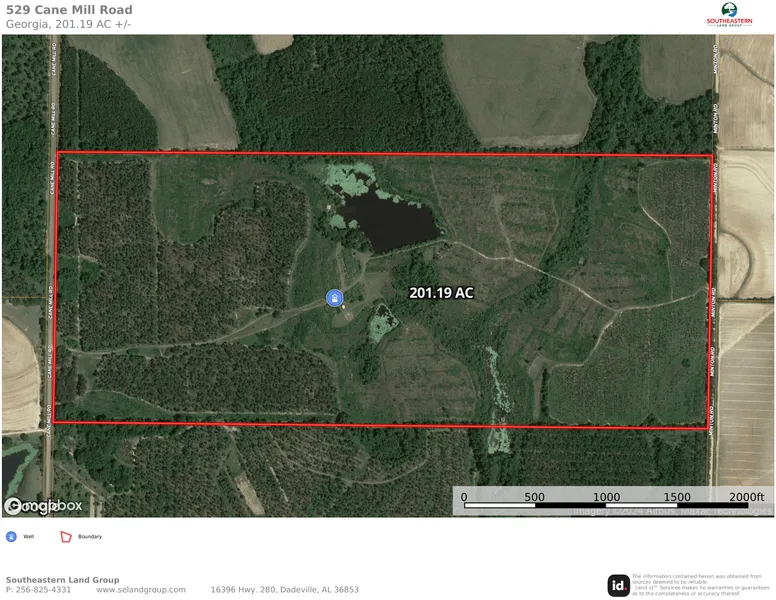
Task: Click the 201.19 AC label on the map
Action: (441, 293)
